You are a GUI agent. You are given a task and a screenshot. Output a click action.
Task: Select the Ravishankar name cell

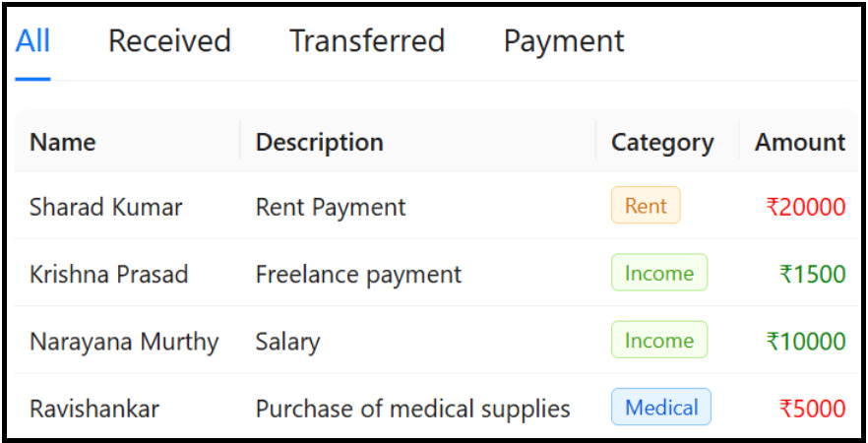coord(94,409)
